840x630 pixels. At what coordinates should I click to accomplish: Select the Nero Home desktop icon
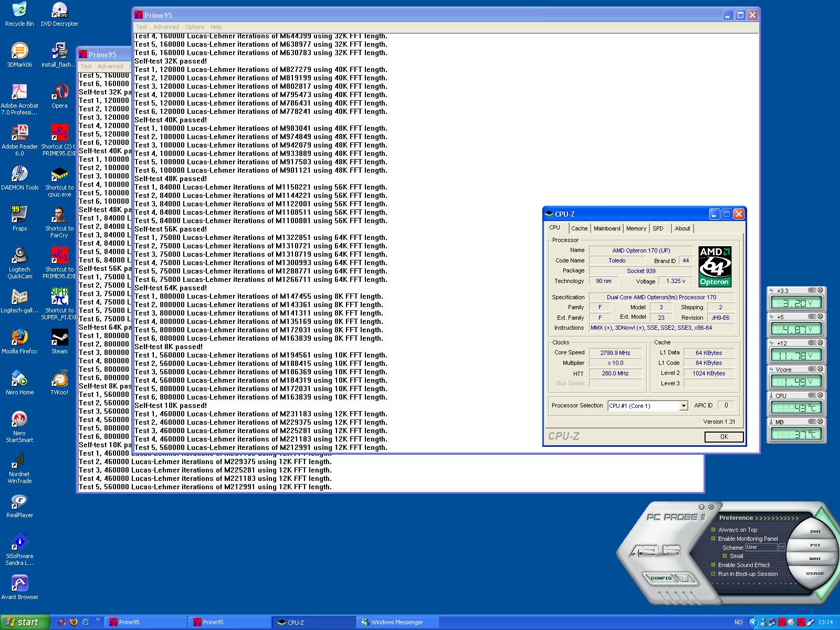pyautogui.click(x=19, y=383)
